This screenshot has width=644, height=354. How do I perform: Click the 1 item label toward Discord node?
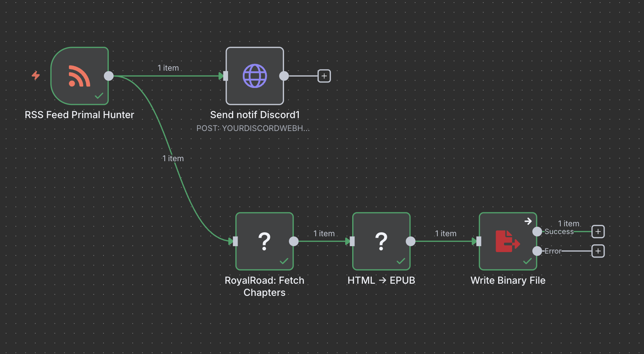click(x=168, y=68)
